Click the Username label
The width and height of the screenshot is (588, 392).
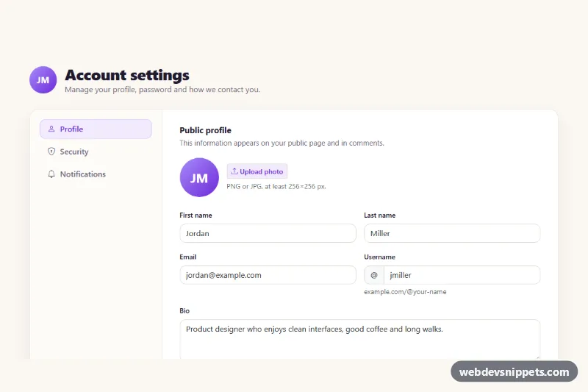379,257
